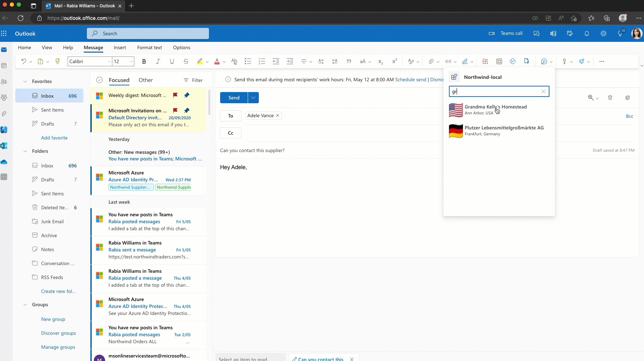The width and height of the screenshot is (644, 361).
Task: Switch to the Insert ribbon tab
Action: pyautogui.click(x=120, y=47)
